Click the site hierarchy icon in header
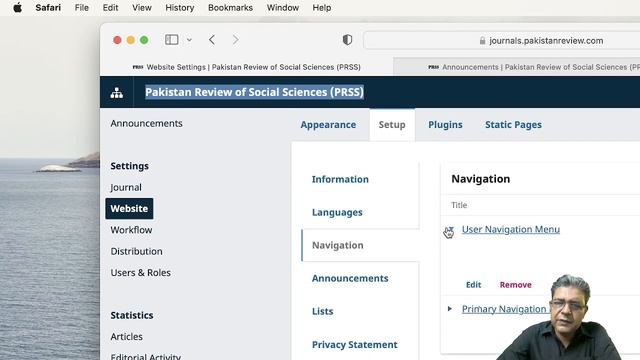Viewport: 640px width, 360px height. pyautogui.click(x=117, y=93)
